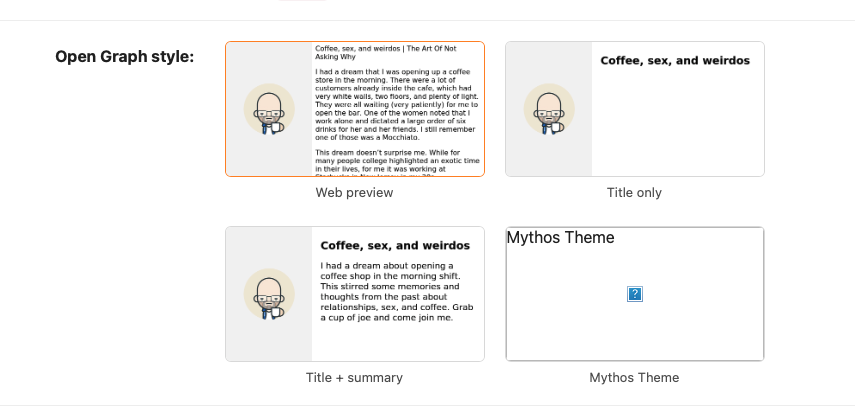The height and width of the screenshot is (409, 855).
Task: Click the "Web preview" caption label
Action: (354, 192)
